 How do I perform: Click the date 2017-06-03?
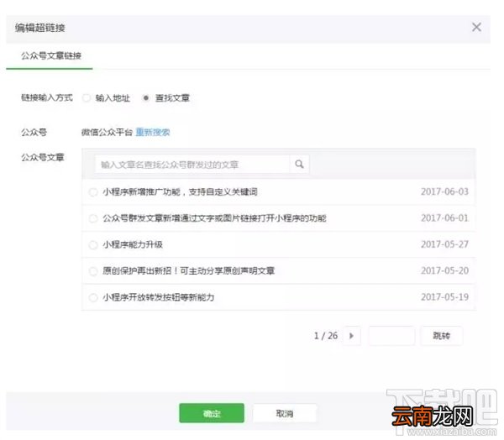[x=444, y=191]
